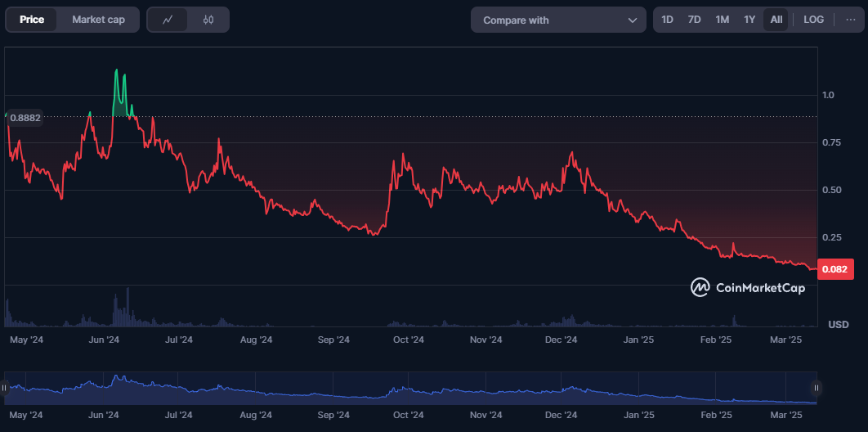Click the 0.8882 starting price label
Viewport: 868px width, 432px height.
25,118
